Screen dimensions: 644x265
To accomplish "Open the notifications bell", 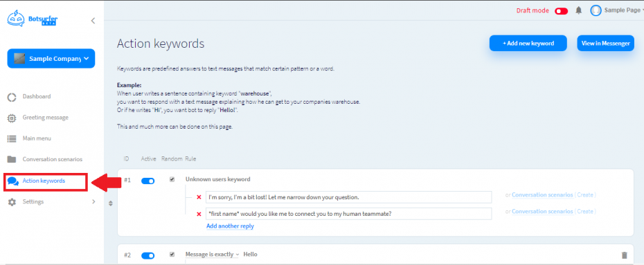I will point(579,10).
